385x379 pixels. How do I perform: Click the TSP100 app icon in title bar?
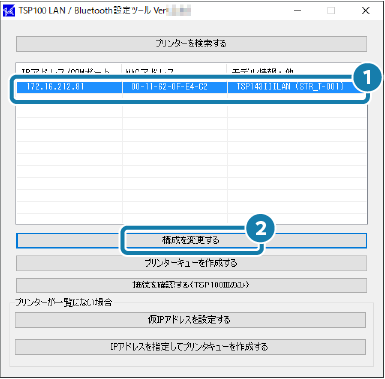[x=9, y=11]
